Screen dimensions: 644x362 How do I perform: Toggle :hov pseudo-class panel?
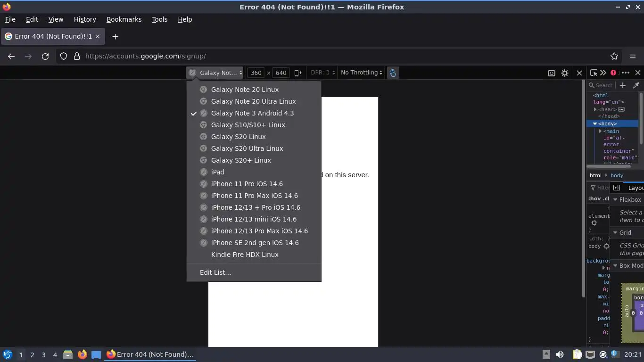point(594,198)
